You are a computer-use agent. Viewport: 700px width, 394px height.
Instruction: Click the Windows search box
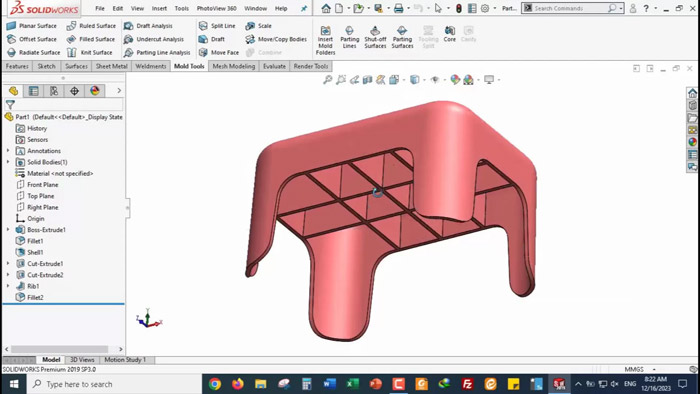tap(114, 384)
